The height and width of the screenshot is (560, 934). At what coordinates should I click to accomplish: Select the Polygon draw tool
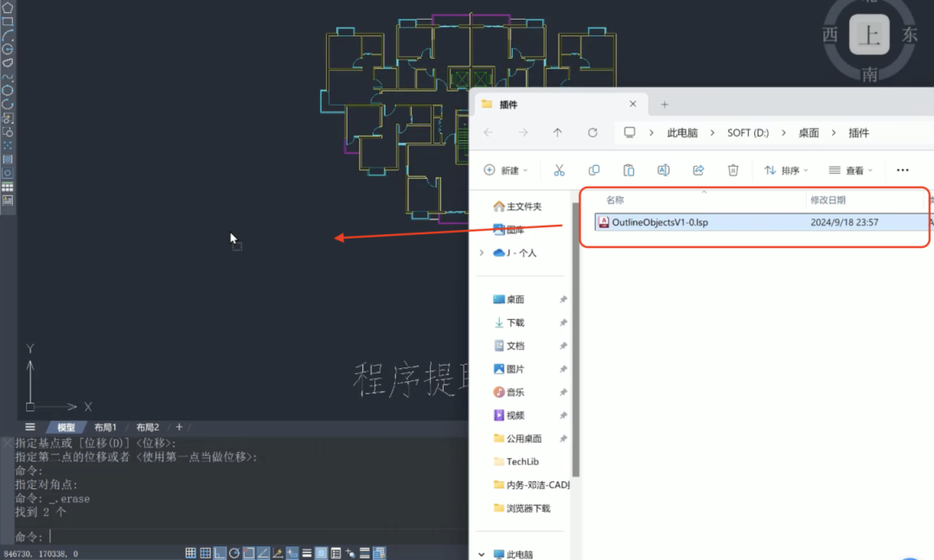tap(8, 8)
